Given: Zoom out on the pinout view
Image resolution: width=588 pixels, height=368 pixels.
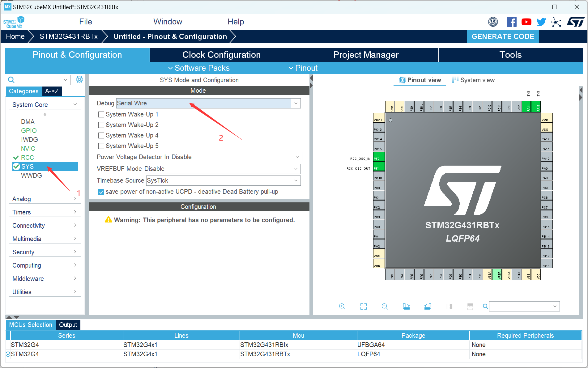Looking at the screenshot, I should (x=385, y=307).
